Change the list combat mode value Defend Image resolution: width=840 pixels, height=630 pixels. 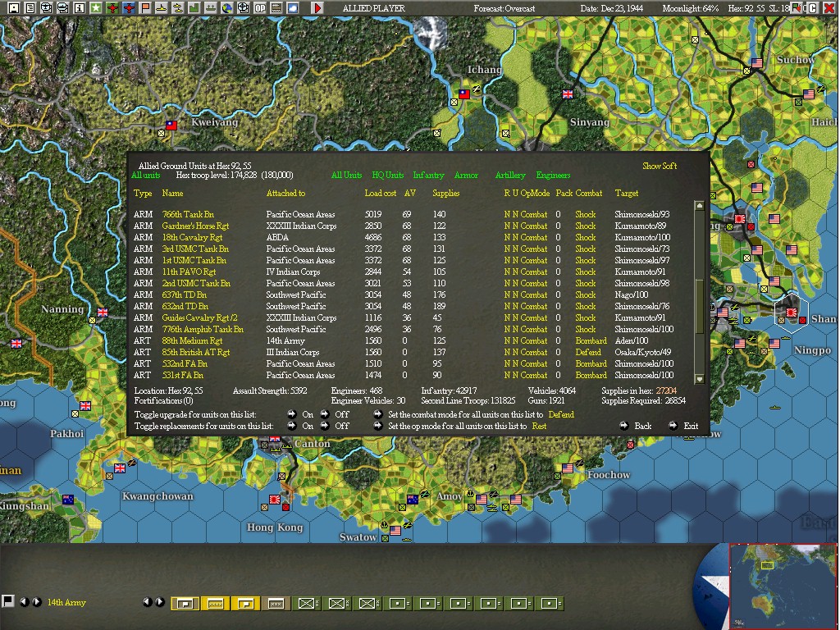[561, 414]
